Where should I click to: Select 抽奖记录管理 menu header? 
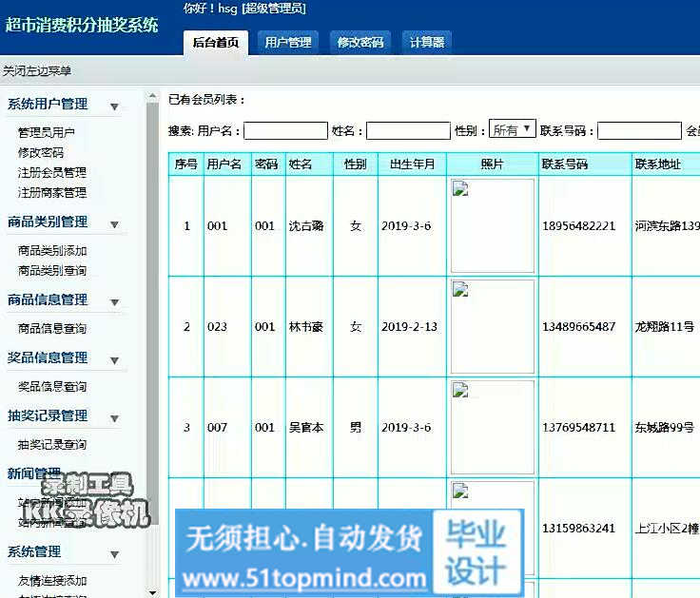(48, 415)
